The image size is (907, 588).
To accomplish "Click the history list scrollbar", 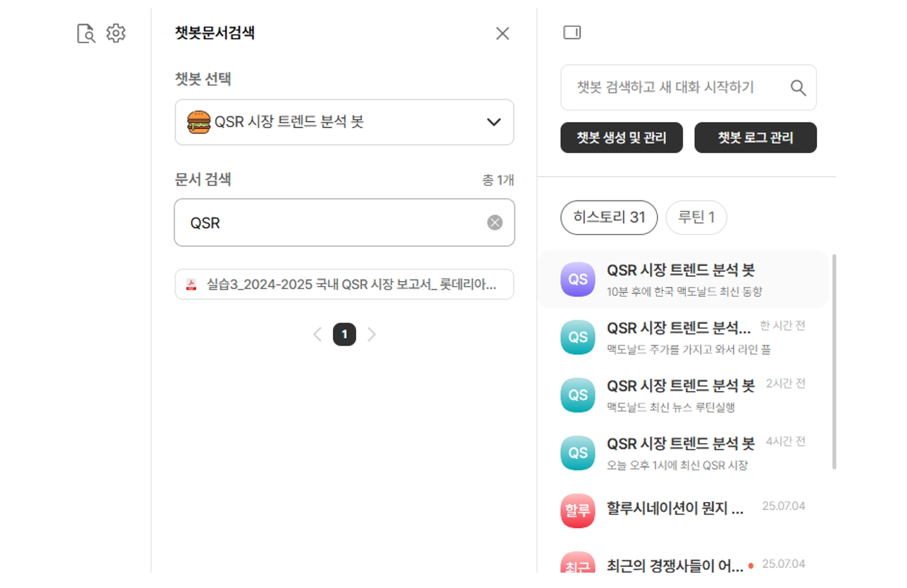I will 834,360.
